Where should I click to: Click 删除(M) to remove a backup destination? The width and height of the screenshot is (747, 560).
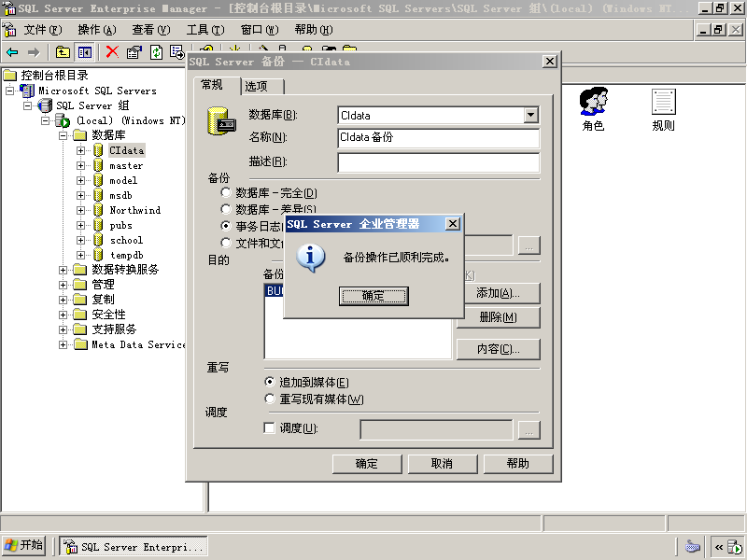499,317
